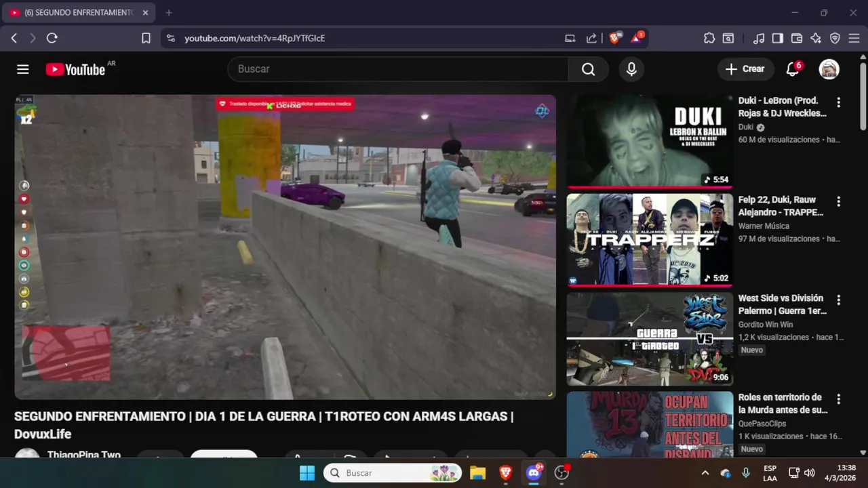Open West Side vs División Palermo thumbnail
The width and height of the screenshot is (868, 488).
point(650,339)
